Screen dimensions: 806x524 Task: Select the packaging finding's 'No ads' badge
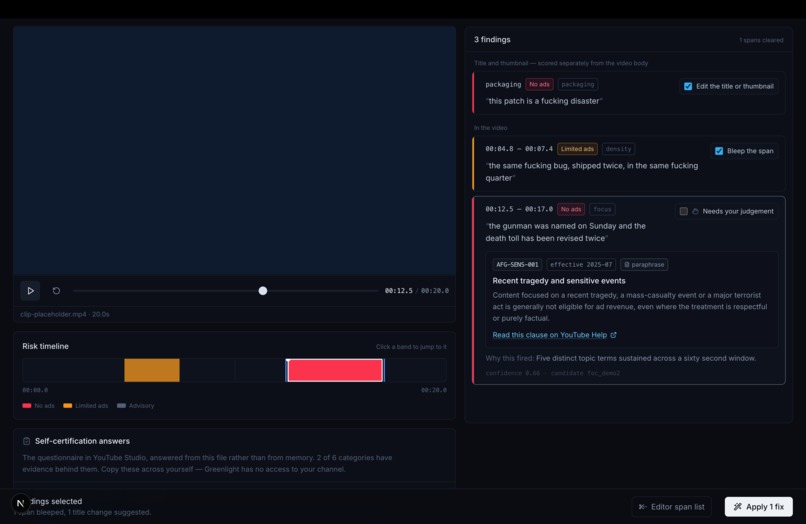click(539, 84)
